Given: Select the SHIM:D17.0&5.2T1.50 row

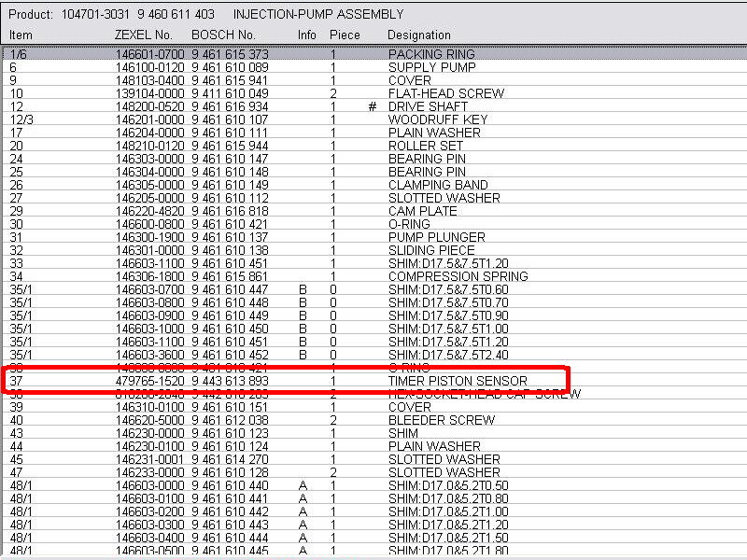Looking at the screenshot, I should click(x=374, y=538).
